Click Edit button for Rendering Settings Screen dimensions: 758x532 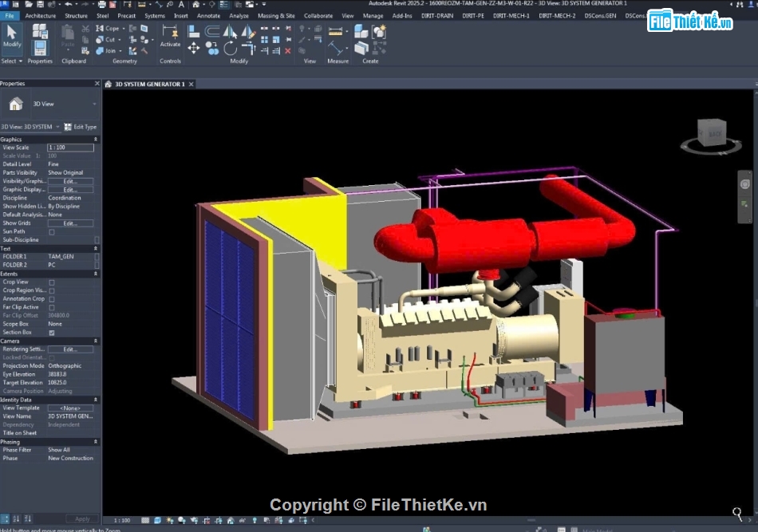[70, 349]
